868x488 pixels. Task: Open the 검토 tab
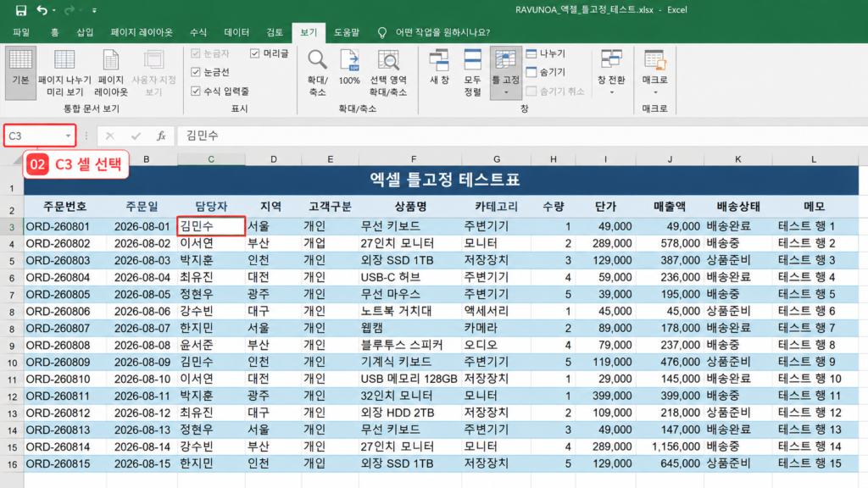click(x=275, y=33)
